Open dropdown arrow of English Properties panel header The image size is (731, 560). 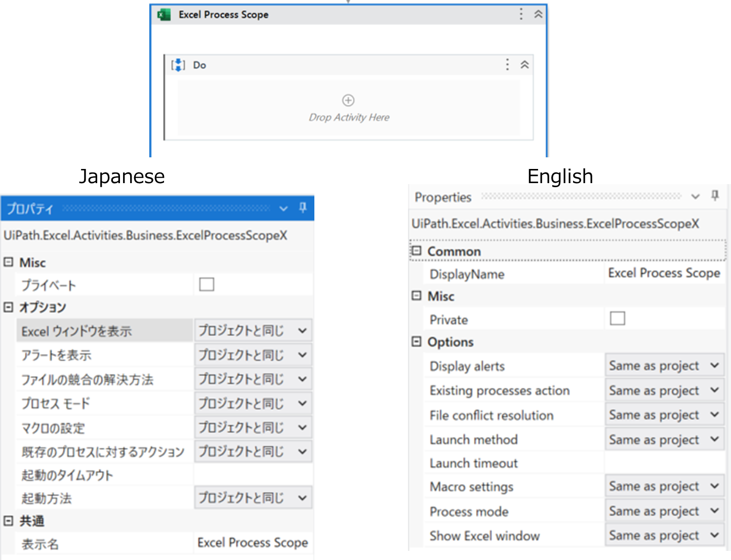696,196
